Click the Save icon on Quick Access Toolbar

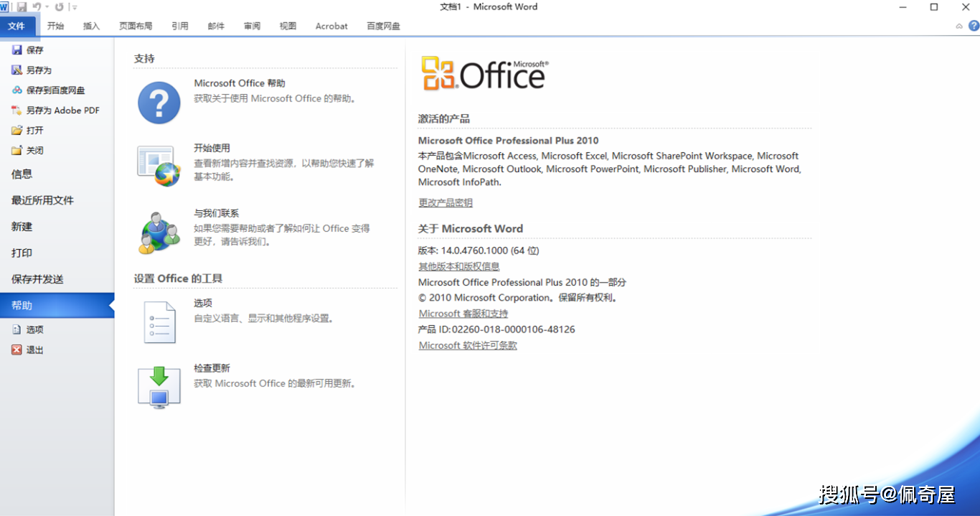22,6
